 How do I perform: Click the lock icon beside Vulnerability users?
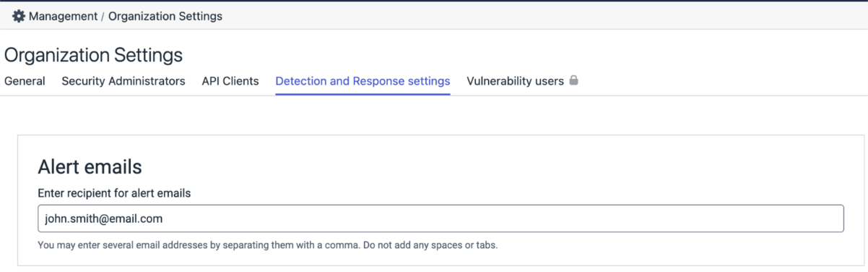click(573, 80)
